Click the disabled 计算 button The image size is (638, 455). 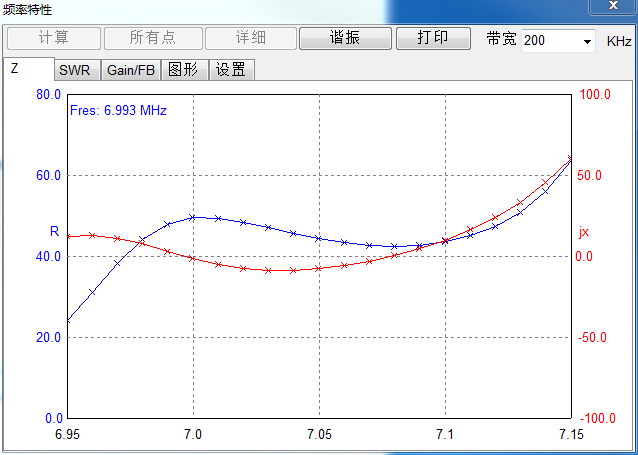point(54,38)
